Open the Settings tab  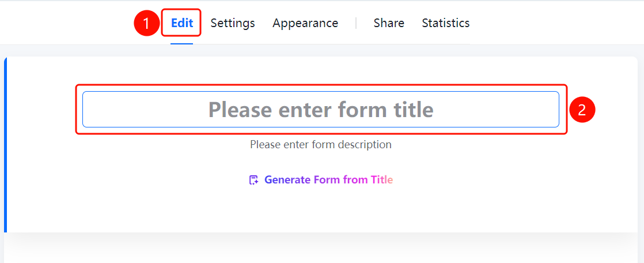coord(233,23)
